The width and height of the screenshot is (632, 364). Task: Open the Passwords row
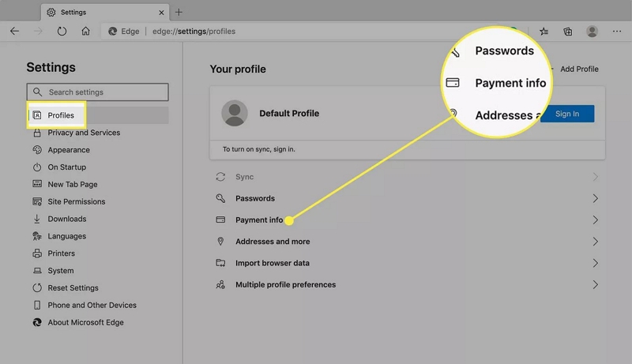407,198
